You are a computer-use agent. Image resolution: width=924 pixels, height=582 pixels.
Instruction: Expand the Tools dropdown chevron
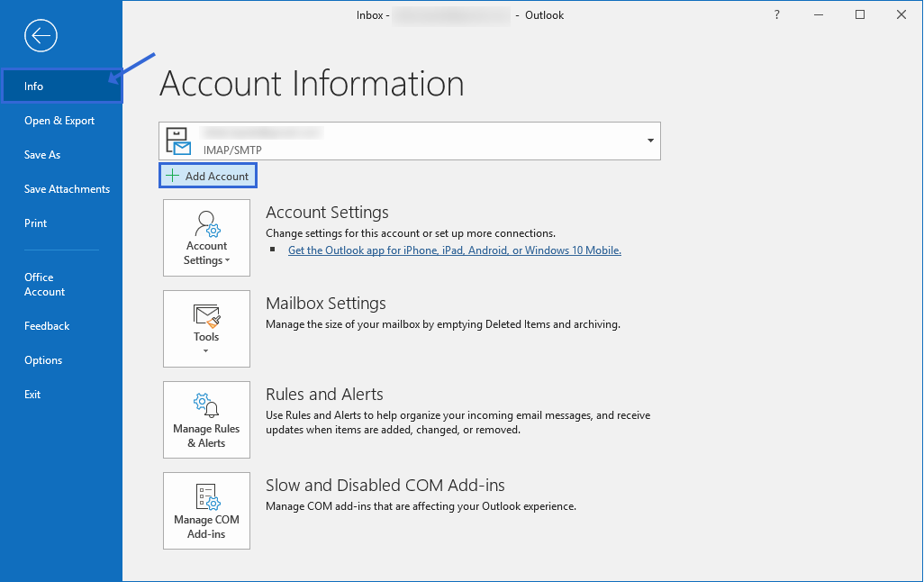pos(206,351)
